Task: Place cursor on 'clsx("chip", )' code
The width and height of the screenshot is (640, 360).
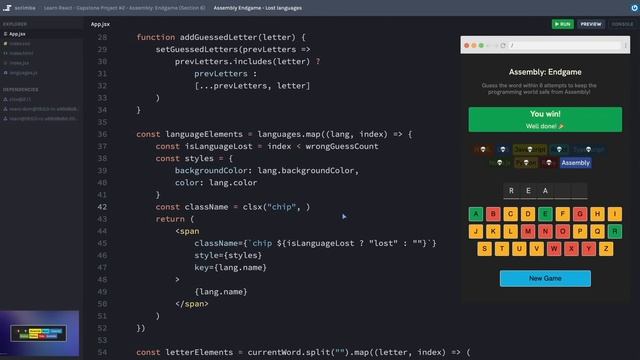Action: [276, 207]
